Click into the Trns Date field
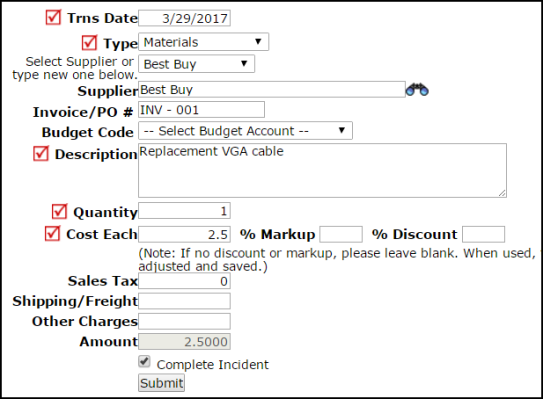The width and height of the screenshot is (543, 399). click(184, 18)
